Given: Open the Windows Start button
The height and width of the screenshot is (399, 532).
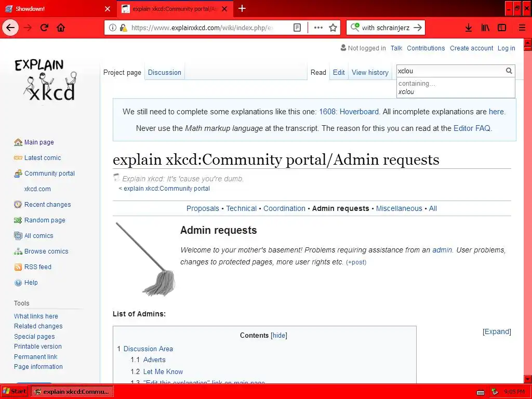Looking at the screenshot, I should 15,392.
